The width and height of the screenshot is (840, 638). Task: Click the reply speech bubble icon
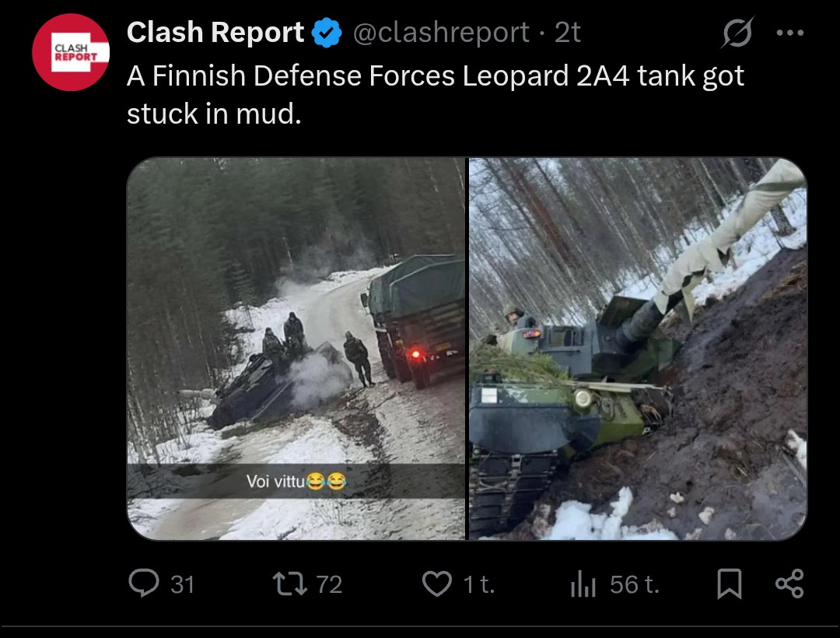click(x=144, y=583)
